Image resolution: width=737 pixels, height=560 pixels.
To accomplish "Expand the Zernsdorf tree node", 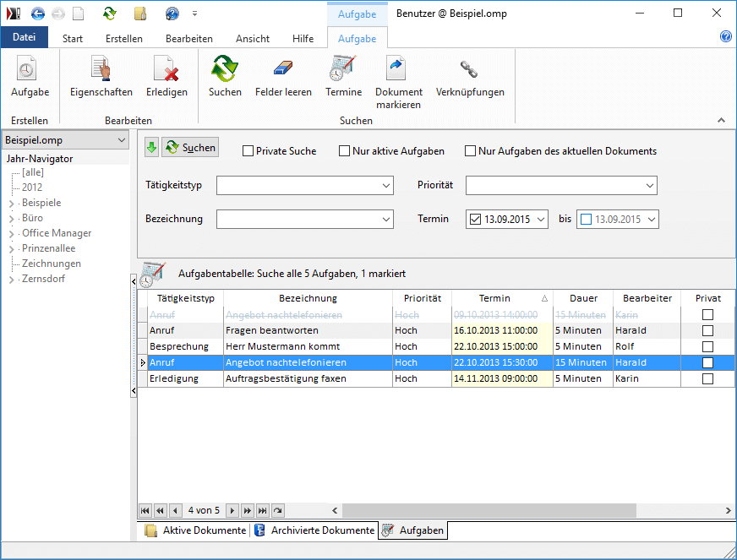I will [x=11, y=280].
